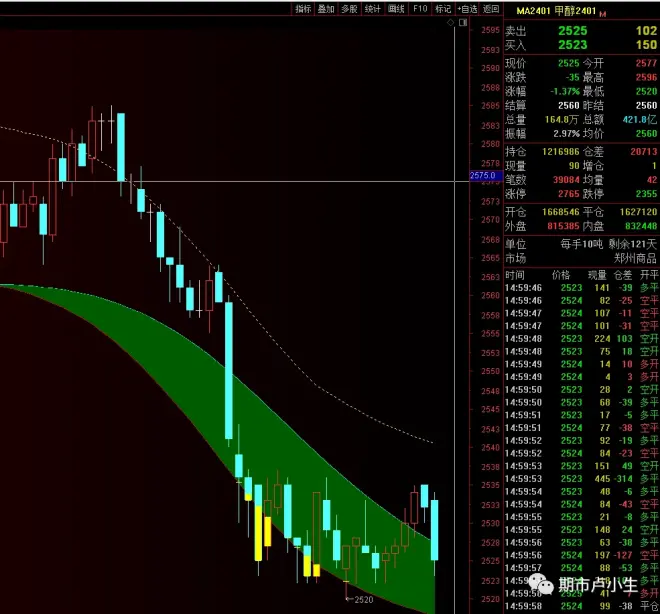Click the blue 2575.0 crosshair price label
The image size is (660, 614).
[484, 176]
